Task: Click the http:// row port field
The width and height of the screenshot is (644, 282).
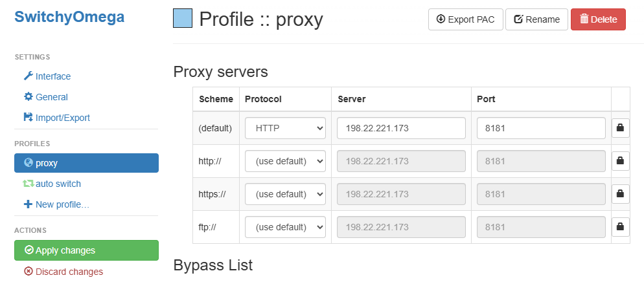Action: (x=542, y=161)
